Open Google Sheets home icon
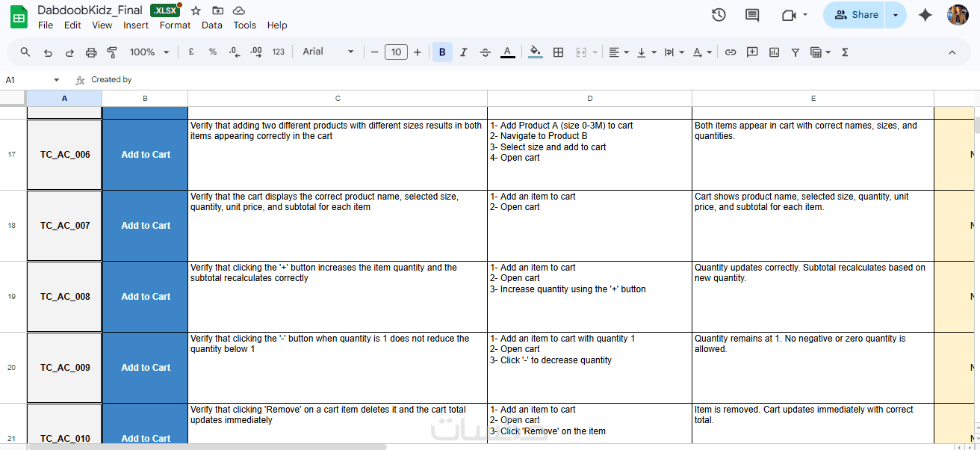 [x=19, y=16]
